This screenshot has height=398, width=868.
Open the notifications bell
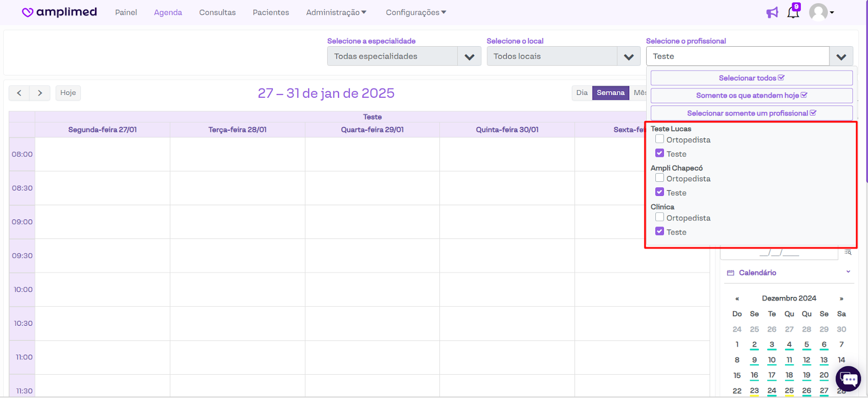[x=793, y=12]
